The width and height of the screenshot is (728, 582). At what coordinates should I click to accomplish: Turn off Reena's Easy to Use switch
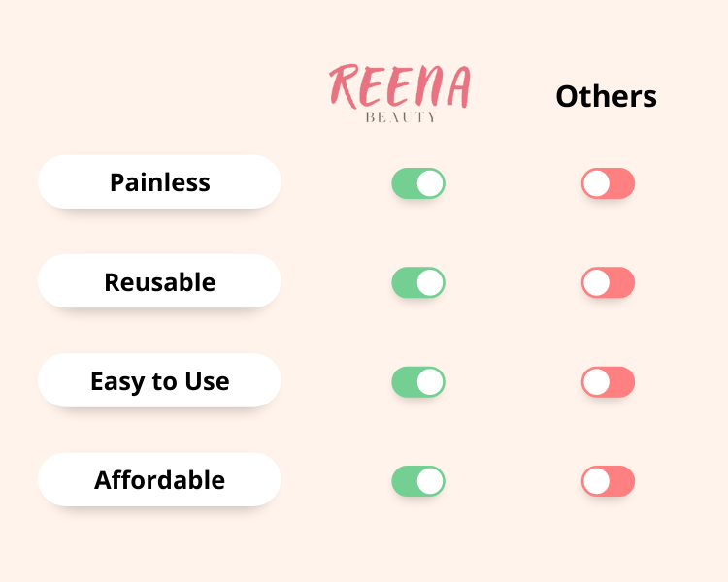pyautogui.click(x=417, y=381)
